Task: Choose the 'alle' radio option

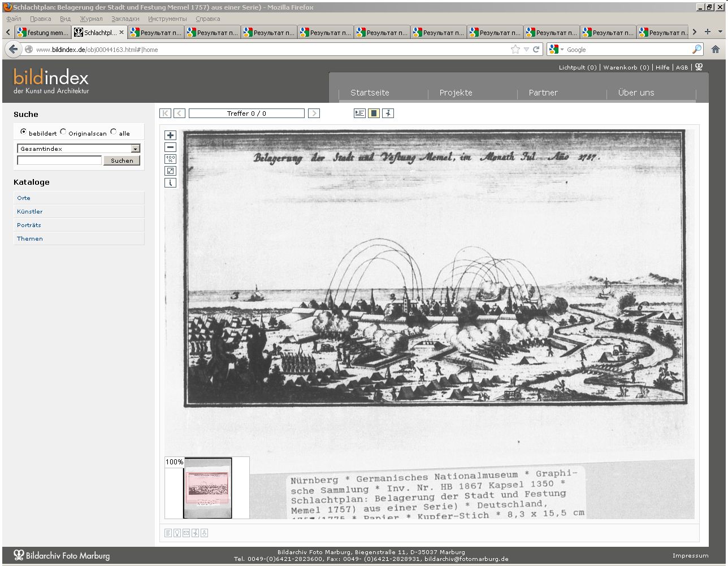Action: pyautogui.click(x=114, y=132)
